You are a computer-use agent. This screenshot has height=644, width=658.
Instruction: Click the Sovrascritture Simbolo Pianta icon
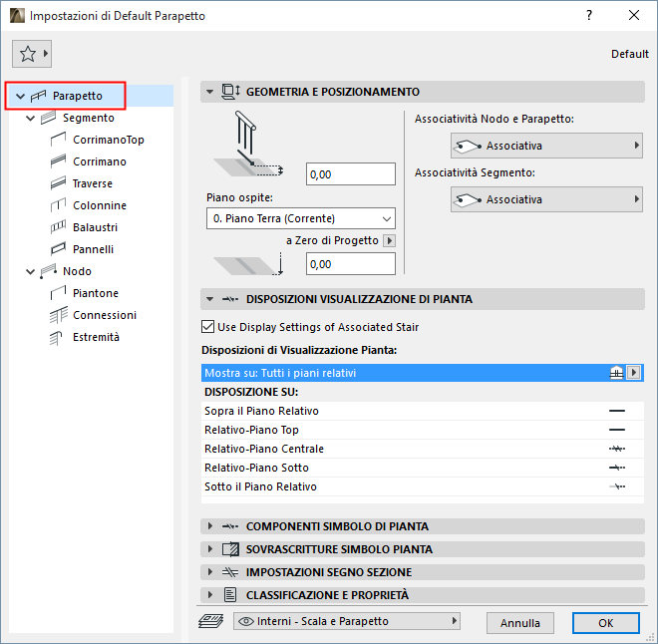(x=230, y=549)
